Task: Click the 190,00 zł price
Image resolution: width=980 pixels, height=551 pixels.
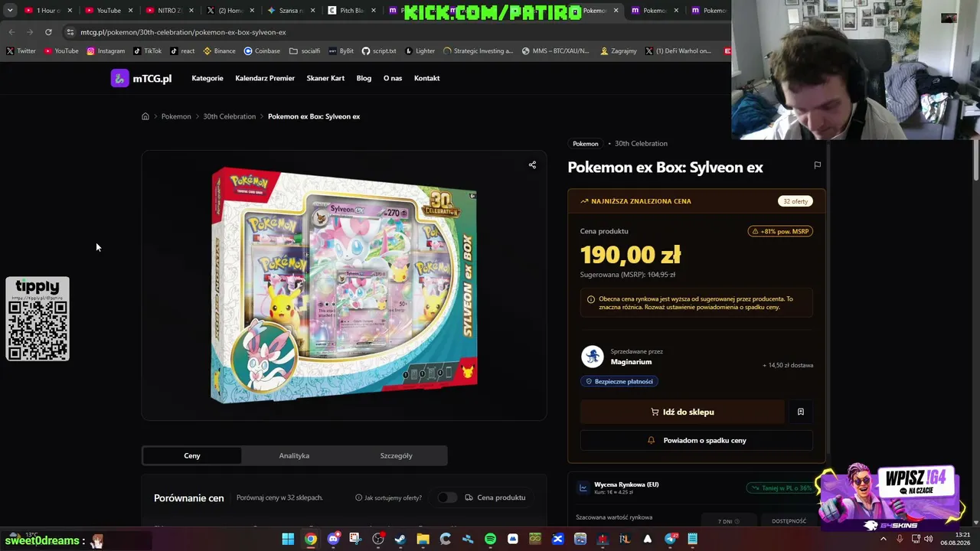Action: coord(630,255)
